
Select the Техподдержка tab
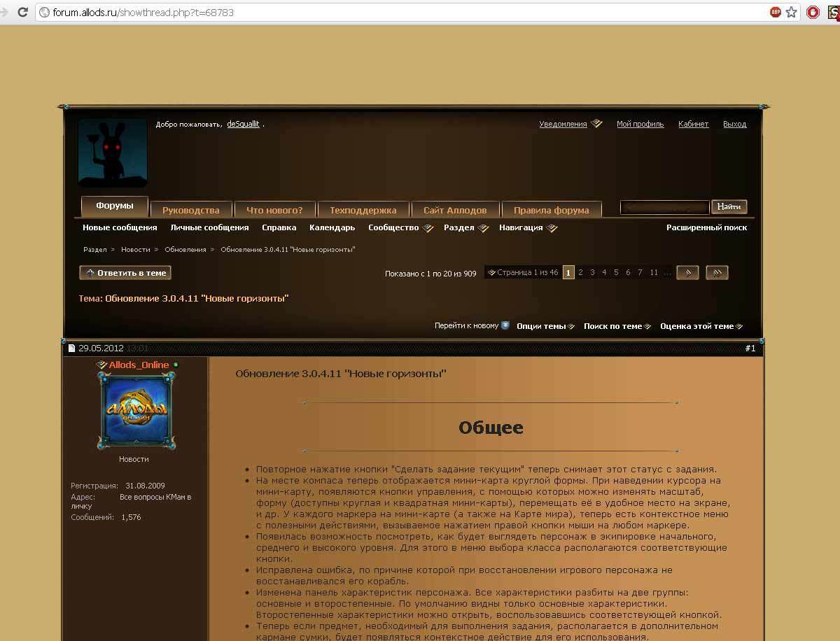click(363, 210)
